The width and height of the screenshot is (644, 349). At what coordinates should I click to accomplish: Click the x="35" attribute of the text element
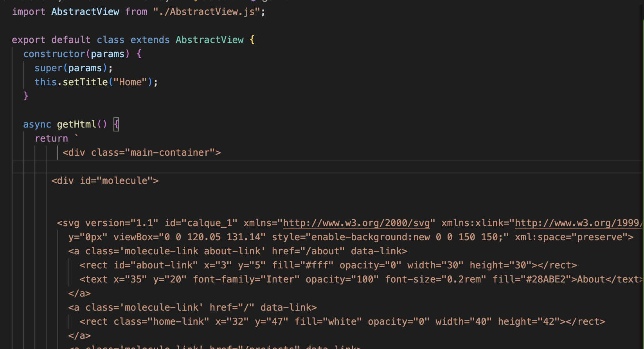point(130,279)
